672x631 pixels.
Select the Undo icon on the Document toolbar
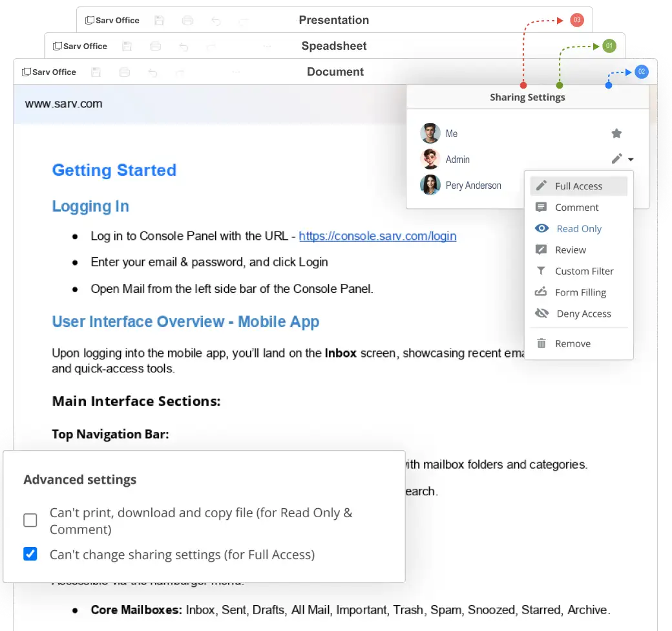click(152, 72)
